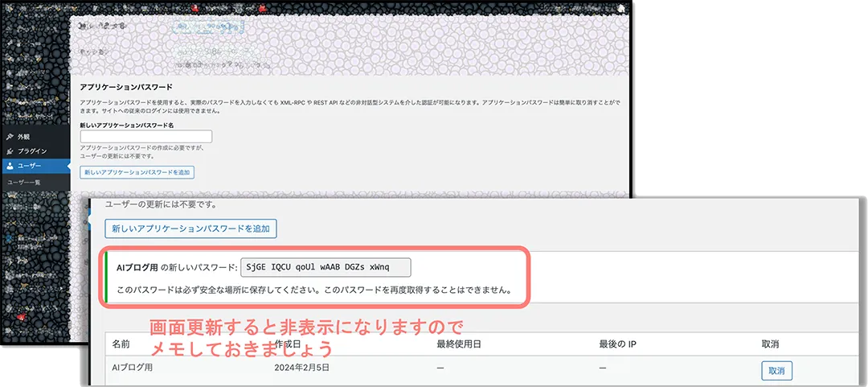Image resolution: width=868 pixels, height=387 pixels.
Task: Select the ユーザー sidebar menu label
Action: (x=30, y=166)
